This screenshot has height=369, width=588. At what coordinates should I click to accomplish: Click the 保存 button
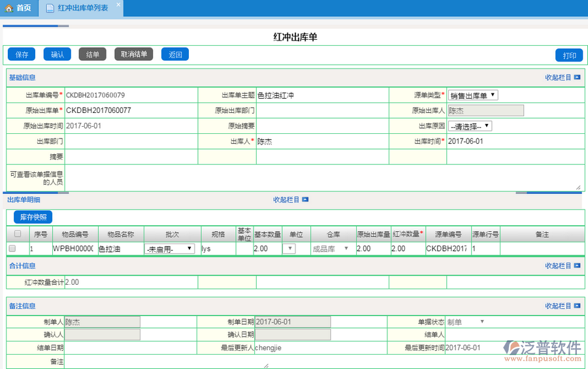click(x=22, y=54)
